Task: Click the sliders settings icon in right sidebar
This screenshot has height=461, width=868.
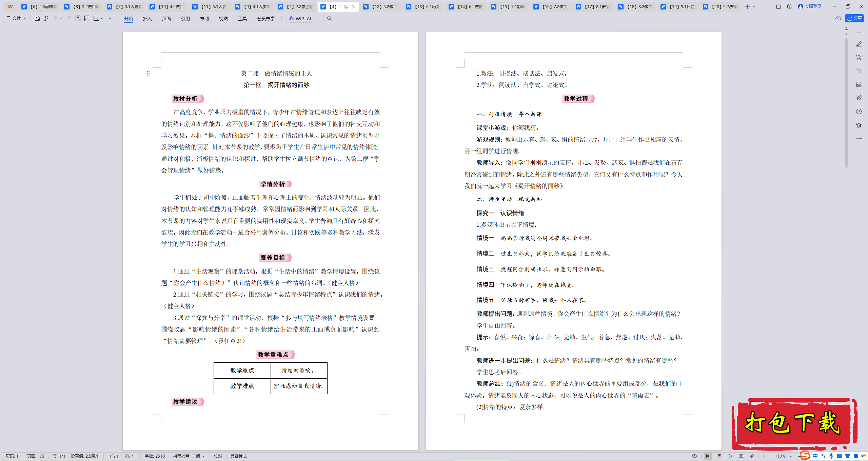Action: pyautogui.click(x=859, y=71)
